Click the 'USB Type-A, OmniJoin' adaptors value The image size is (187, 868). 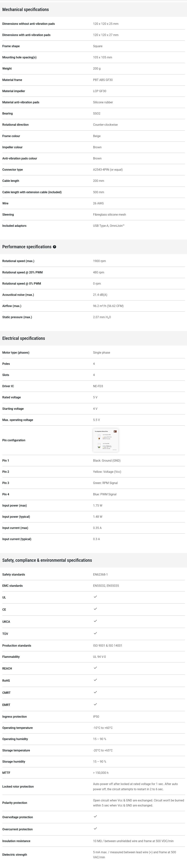point(109,226)
